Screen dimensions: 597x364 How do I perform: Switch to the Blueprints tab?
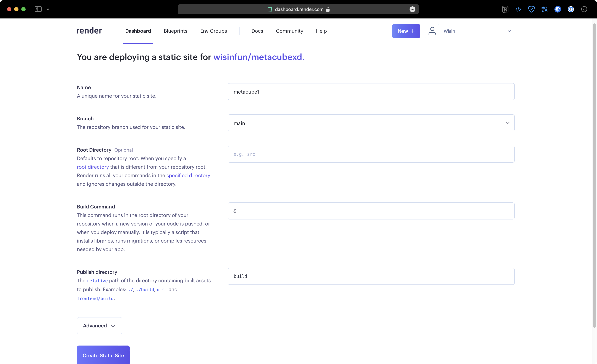click(175, 31)
